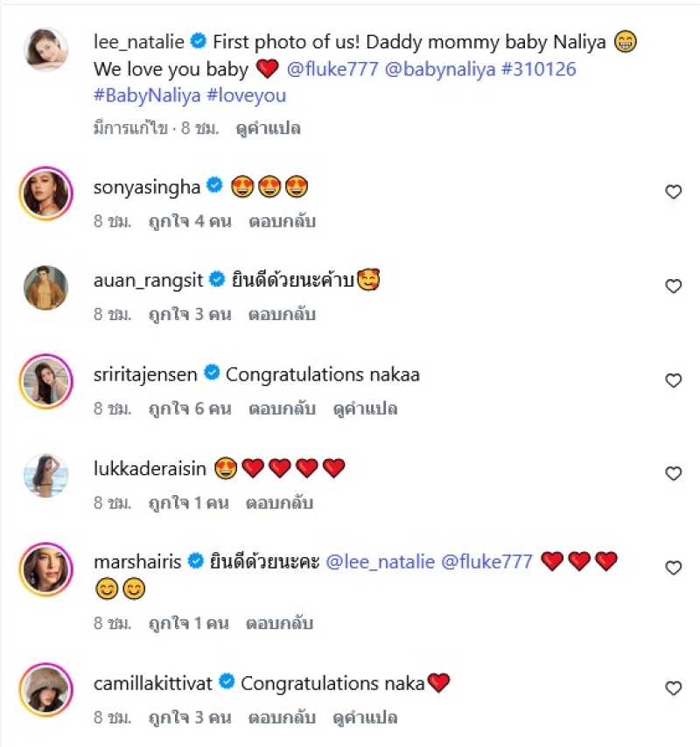
Task: Like camillakittivat's comment with the heart icon
Action: [673, 688]
